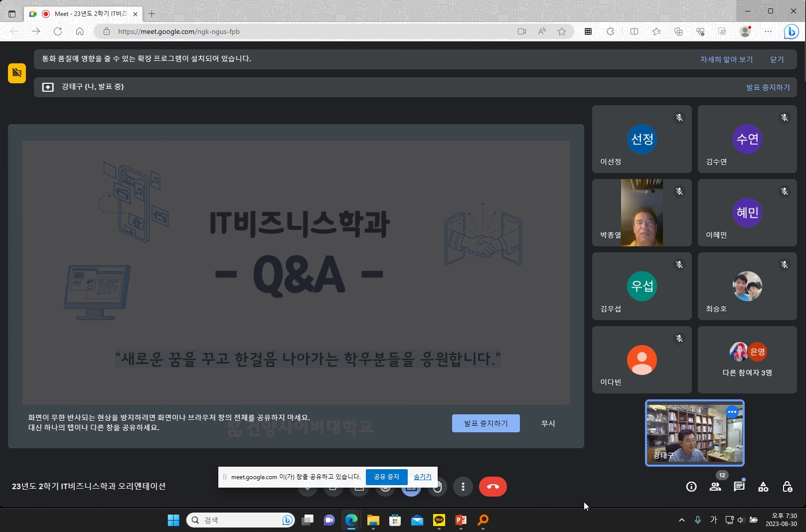806x532 pixels.
Task: Open the chat panel icon
Action: point(739,487)
